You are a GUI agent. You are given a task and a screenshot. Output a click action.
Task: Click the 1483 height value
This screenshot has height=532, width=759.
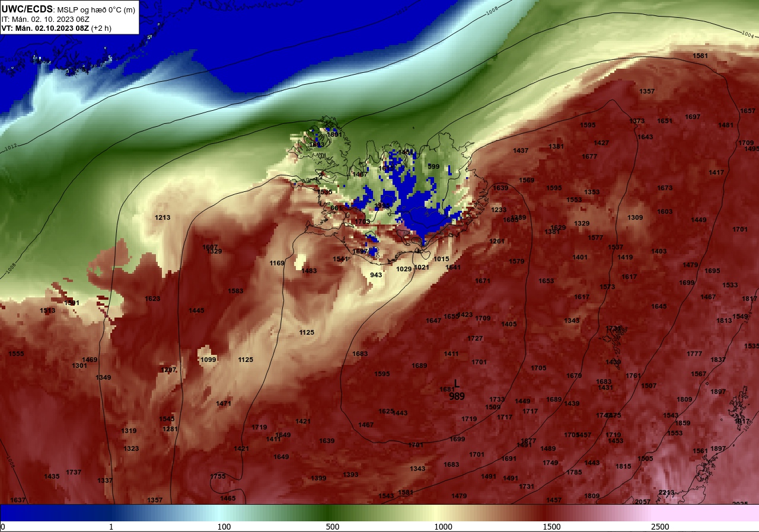click(309, 271)
